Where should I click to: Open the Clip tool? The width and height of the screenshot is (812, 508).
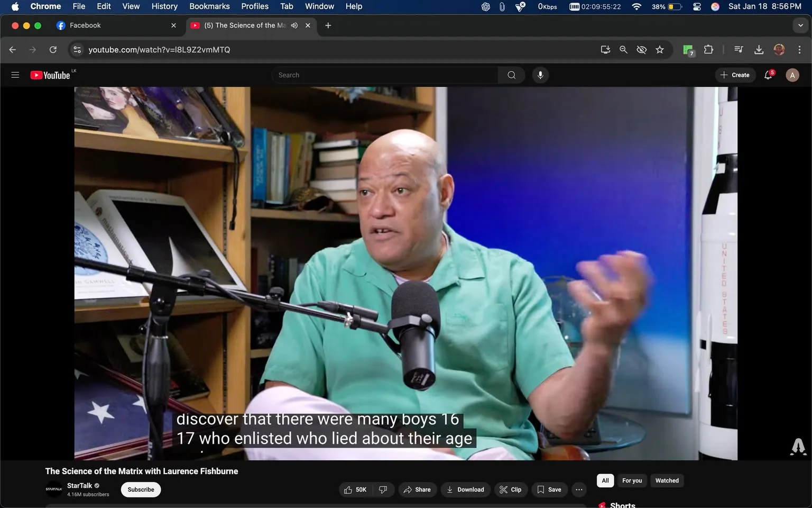pyautogui.click(x=510, y=489)
